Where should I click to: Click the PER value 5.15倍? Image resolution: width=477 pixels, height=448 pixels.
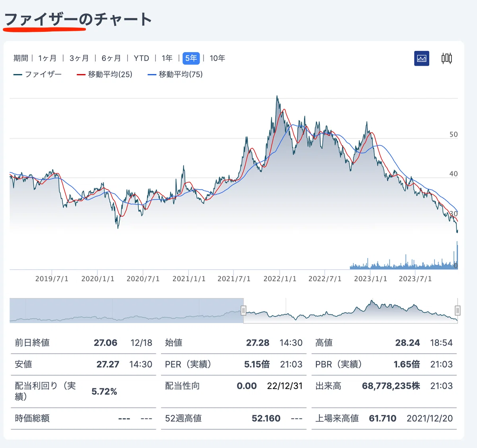(257, 364)
